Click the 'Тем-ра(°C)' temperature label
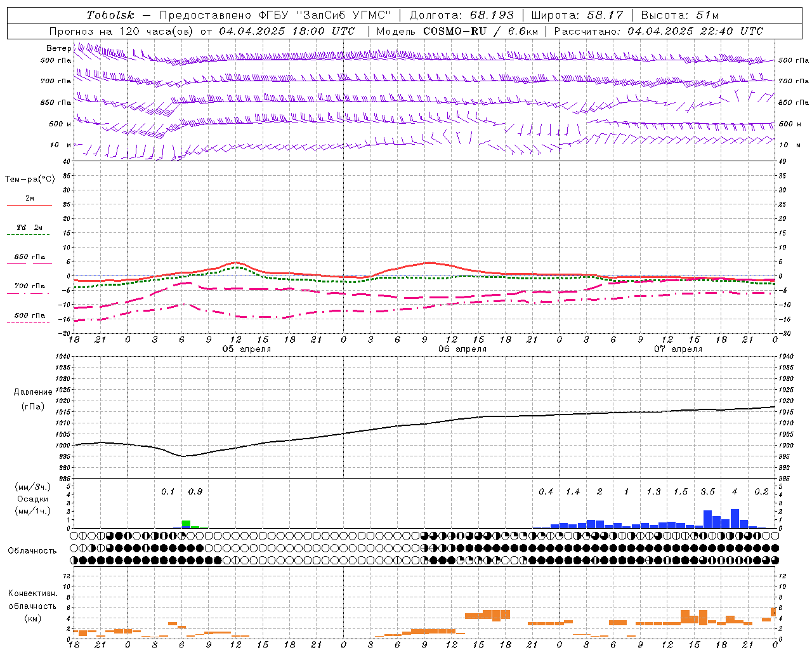Screen dimensions: 812x650 [30, 180]
